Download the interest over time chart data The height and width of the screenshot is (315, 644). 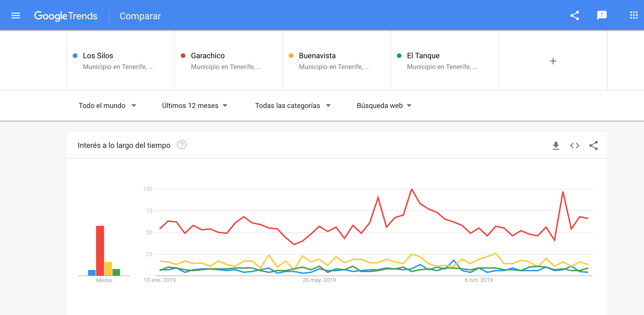[556, 145]
